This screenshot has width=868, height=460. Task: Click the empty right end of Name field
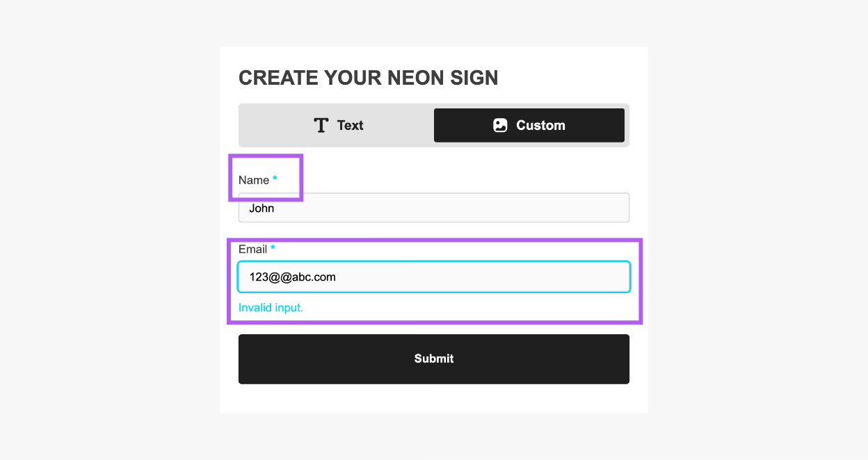coord(598,208)
